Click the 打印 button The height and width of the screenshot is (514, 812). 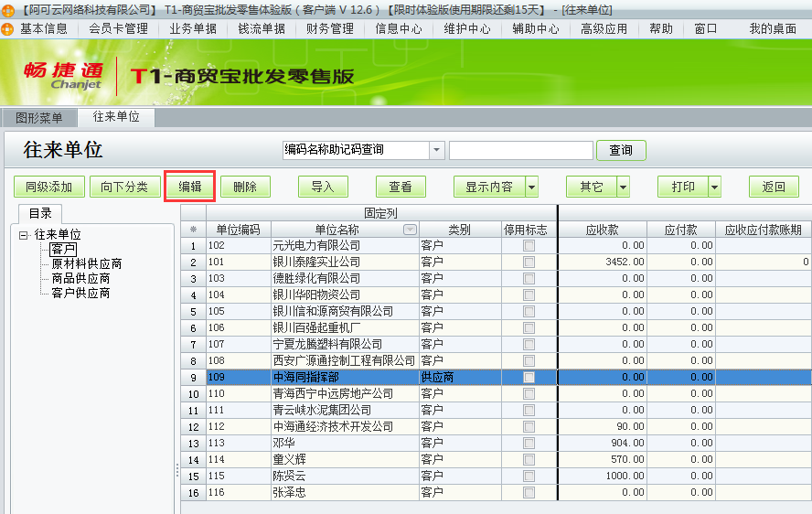coord(682,187)
